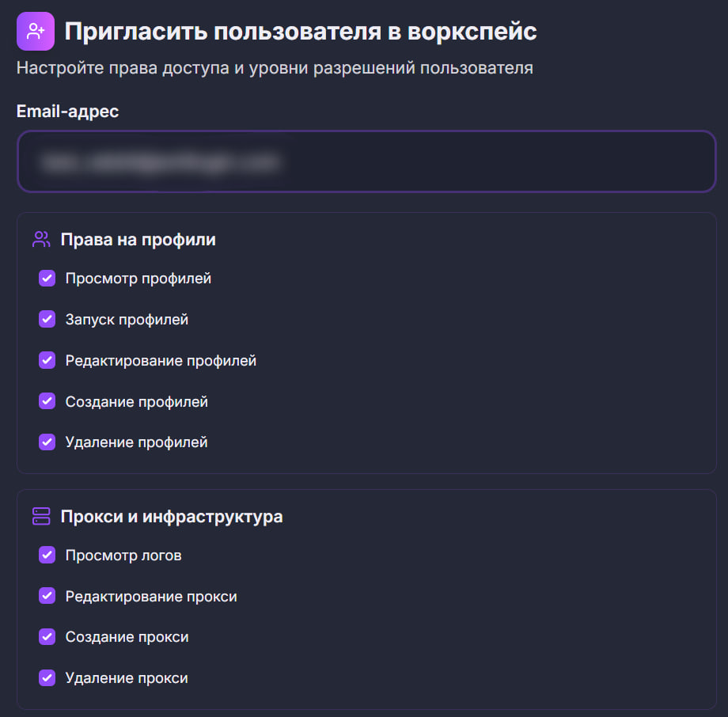Click the Удаление профилей label text
Image resolution: width=728 pixels, height=717 pixels.
tap(136, 442)
